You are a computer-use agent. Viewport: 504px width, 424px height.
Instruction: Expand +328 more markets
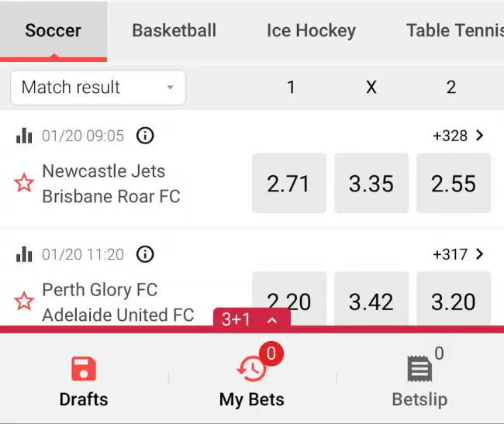point(458,136)
